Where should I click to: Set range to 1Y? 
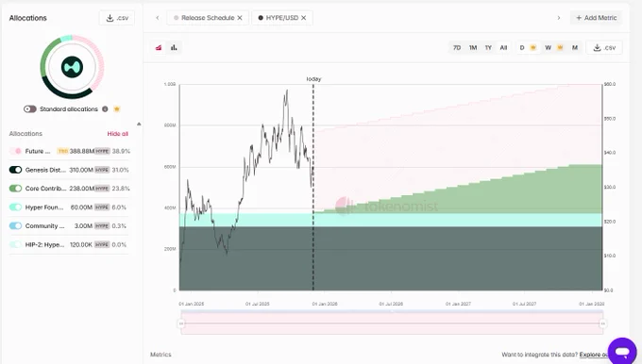click(488, 48)
